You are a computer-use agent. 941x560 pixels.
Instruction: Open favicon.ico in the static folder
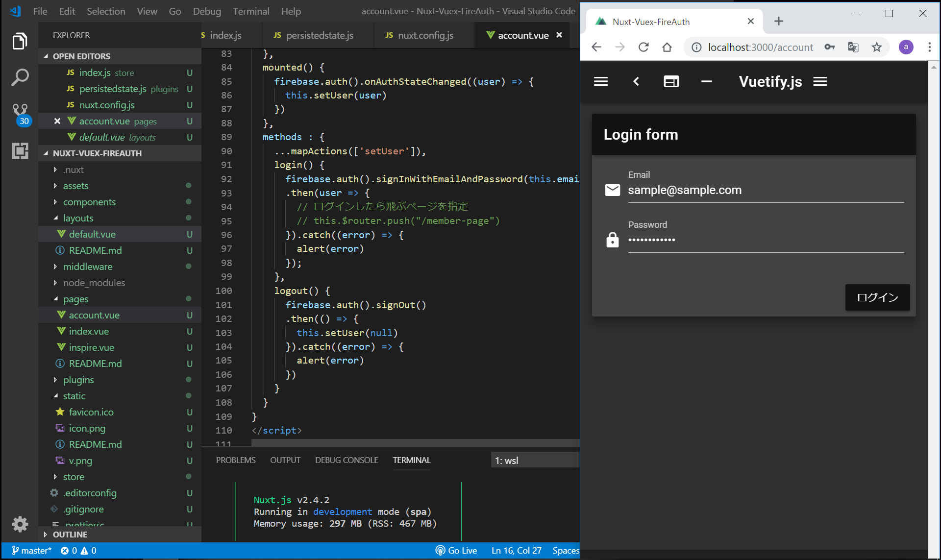(x=120, y=412)
